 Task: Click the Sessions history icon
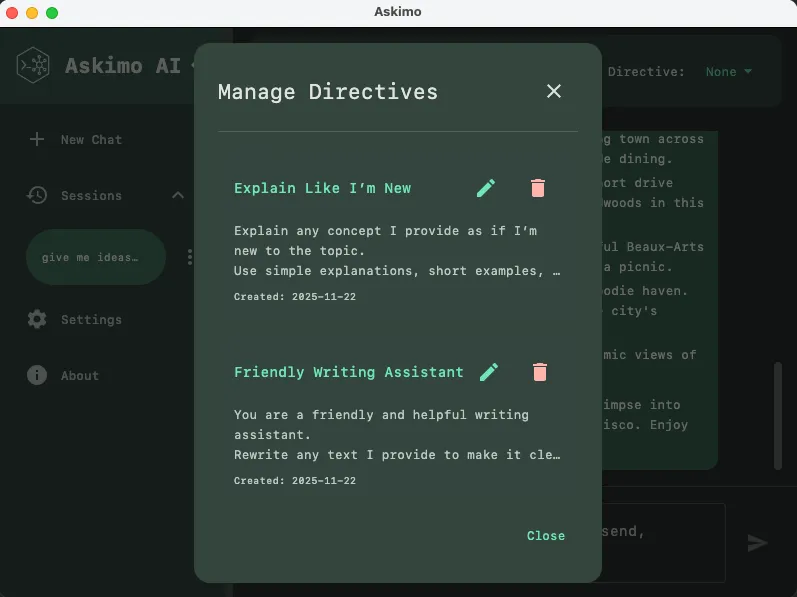pyautogui.click(x=37, y=195)
